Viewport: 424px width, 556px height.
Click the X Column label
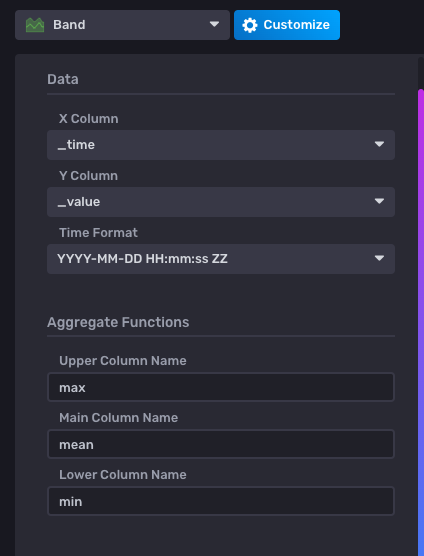click(x=89, y=118)
